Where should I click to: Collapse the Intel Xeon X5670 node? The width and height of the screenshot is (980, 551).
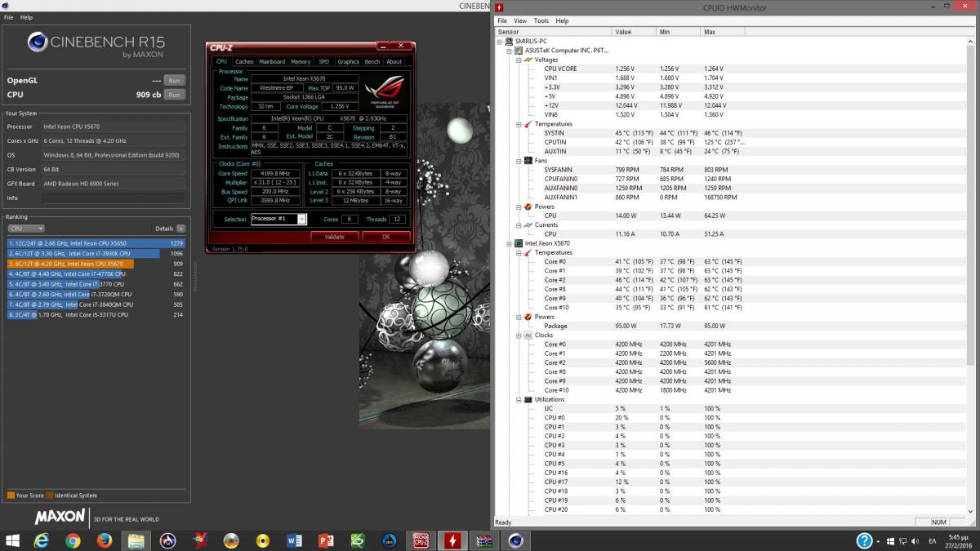pos(508,243)
